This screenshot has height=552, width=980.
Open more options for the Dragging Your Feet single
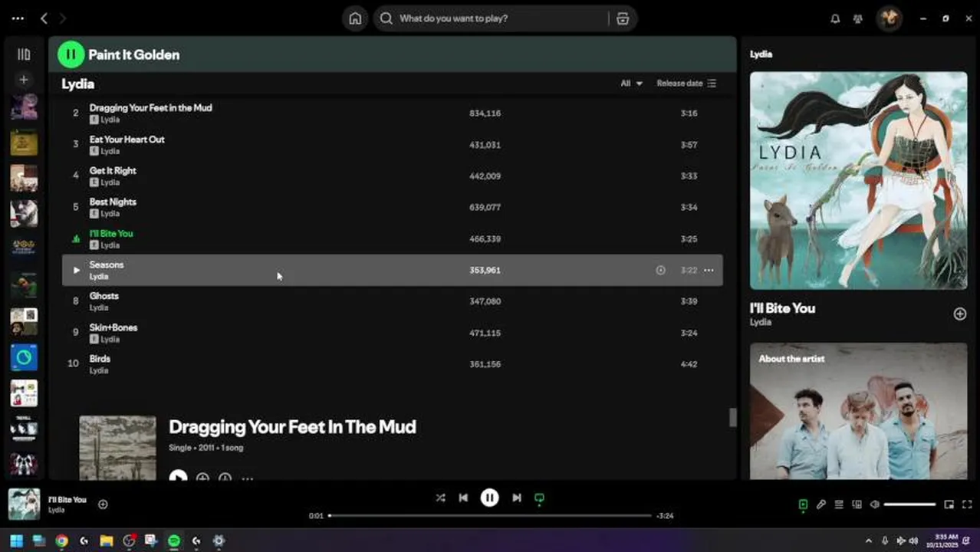pos(247,478)
